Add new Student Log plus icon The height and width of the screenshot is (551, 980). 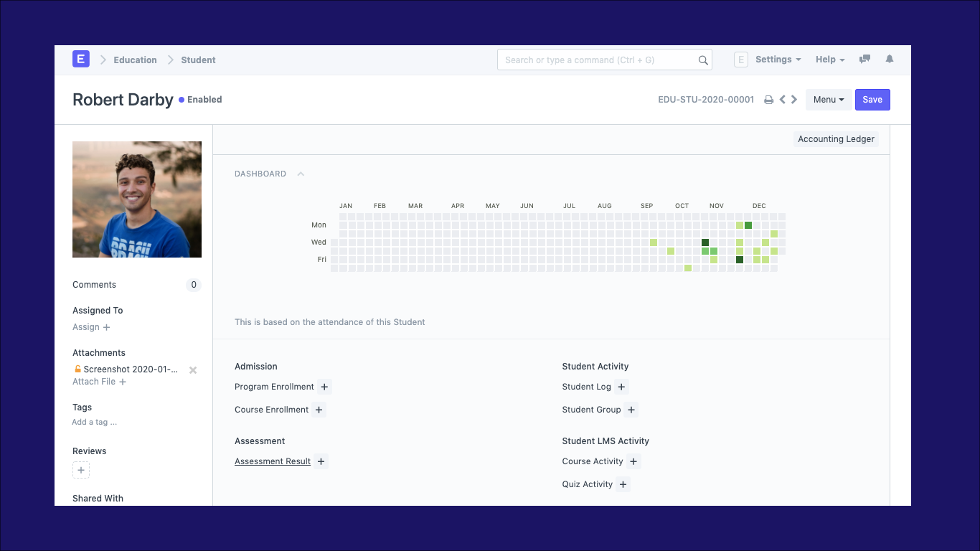click(621, 387)
